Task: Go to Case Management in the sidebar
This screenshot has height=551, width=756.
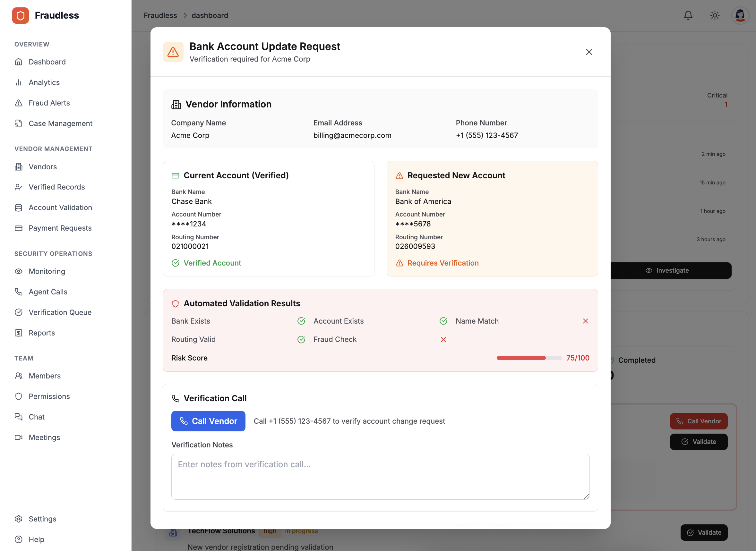Action: click(60, 123)
